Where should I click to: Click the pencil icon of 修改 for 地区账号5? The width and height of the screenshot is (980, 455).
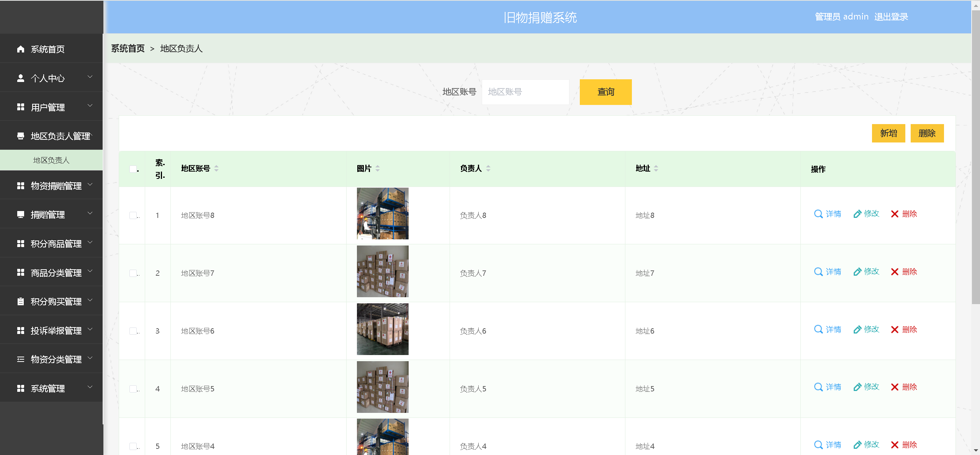[857, 387]
